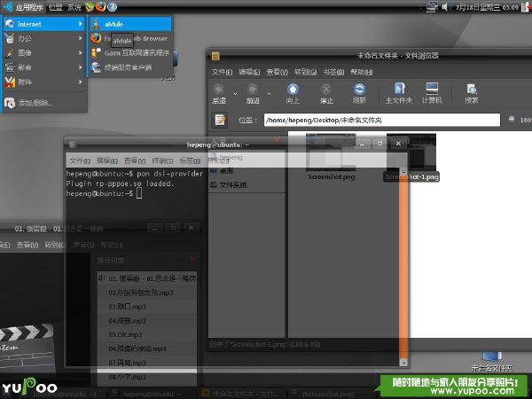Show the calendar from the date clock
532x399 pixels.
[487, 7]
